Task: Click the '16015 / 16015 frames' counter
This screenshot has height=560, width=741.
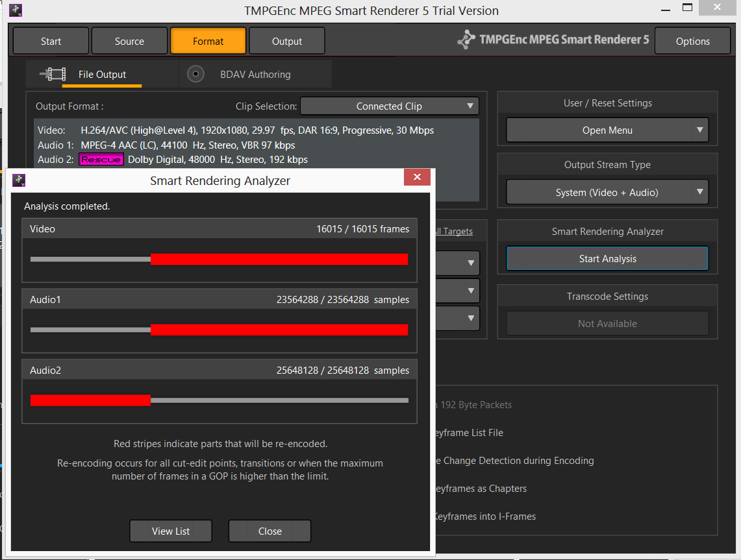Action: tap(363, 229)
